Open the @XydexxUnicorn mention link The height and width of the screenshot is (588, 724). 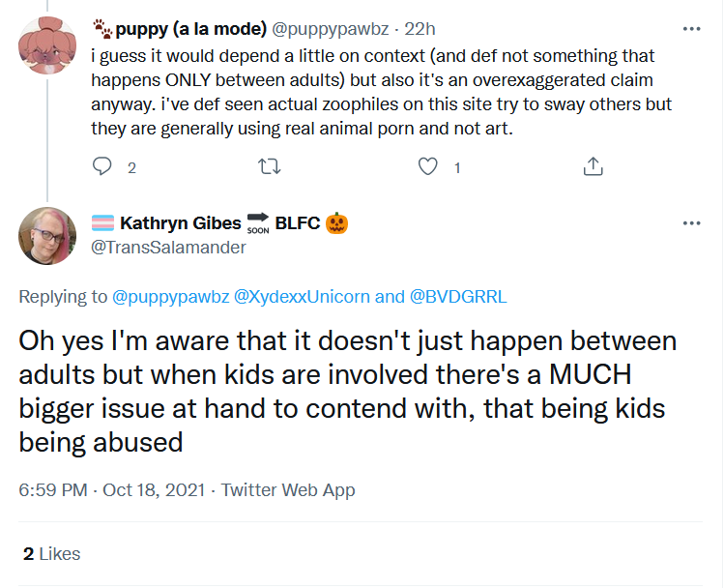coord(302,297)
